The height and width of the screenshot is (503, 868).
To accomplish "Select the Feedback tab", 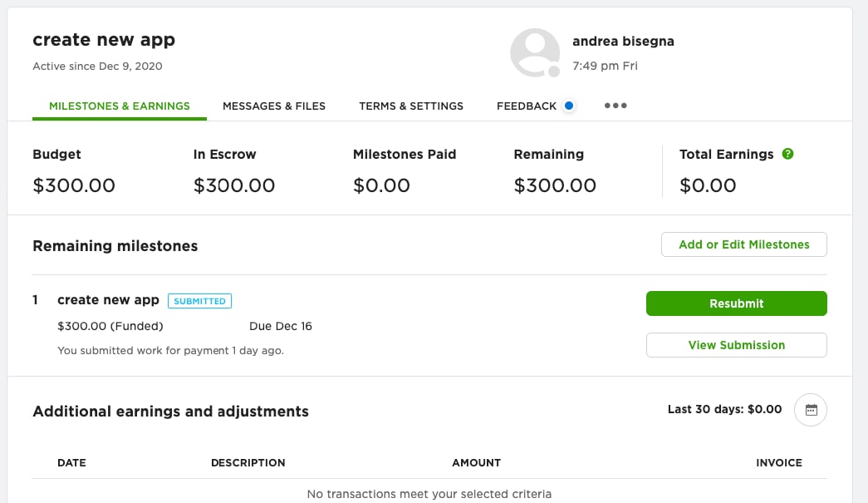I will click(x=527, y=106).
